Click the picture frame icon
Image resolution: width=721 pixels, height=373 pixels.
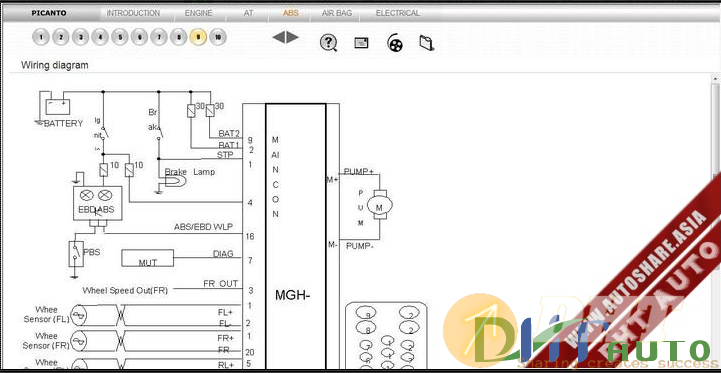point(361,43)
